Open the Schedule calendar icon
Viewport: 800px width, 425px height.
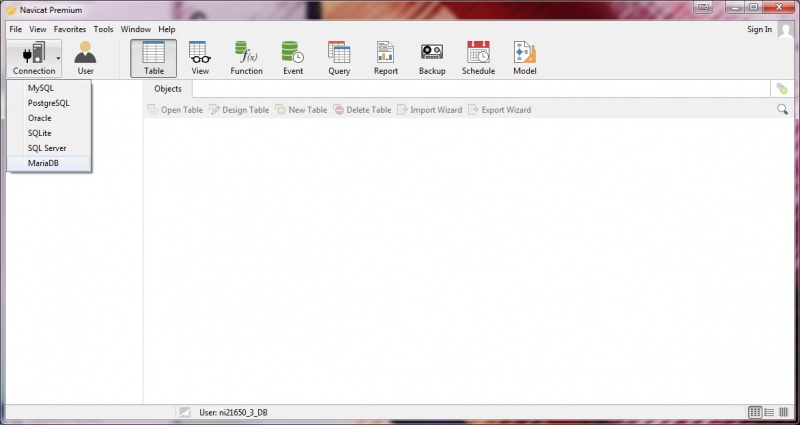click(x=479, y=58)
